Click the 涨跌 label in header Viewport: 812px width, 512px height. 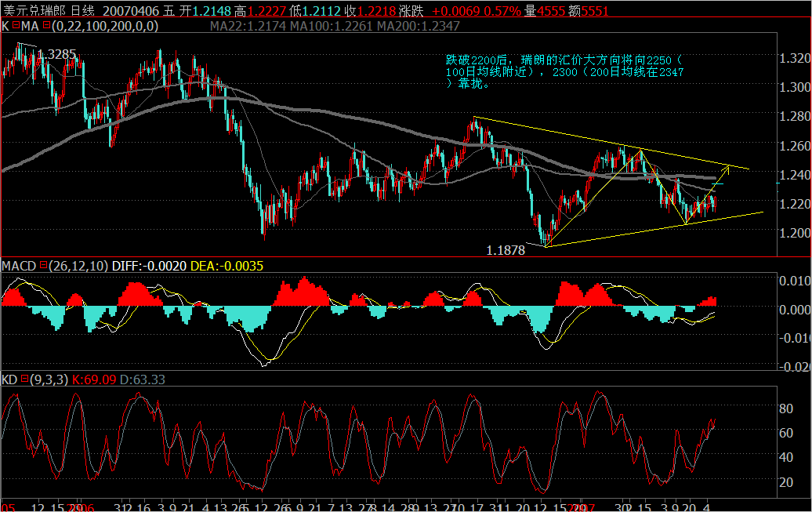(411, 10)
